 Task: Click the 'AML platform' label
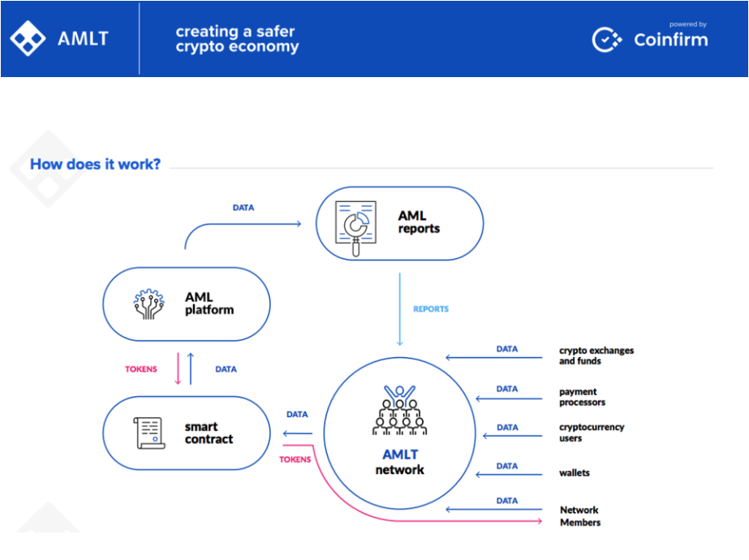click(x=209, y=304)
